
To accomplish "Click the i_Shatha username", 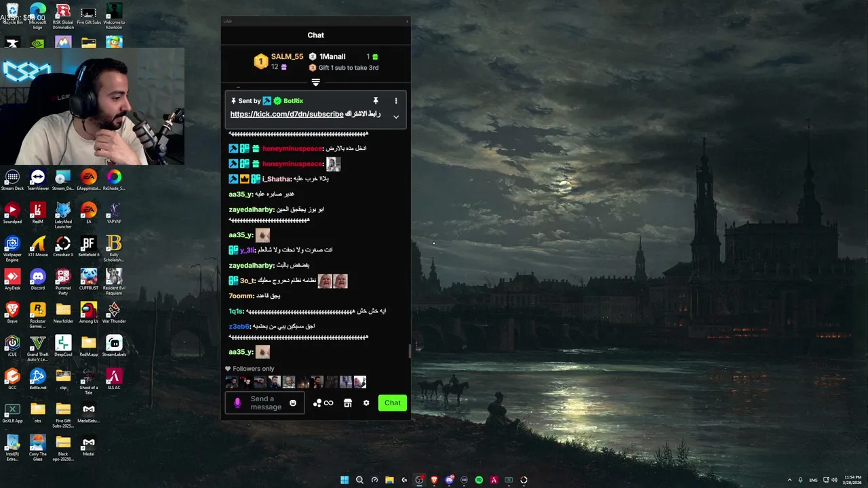I will click(276, 179).
